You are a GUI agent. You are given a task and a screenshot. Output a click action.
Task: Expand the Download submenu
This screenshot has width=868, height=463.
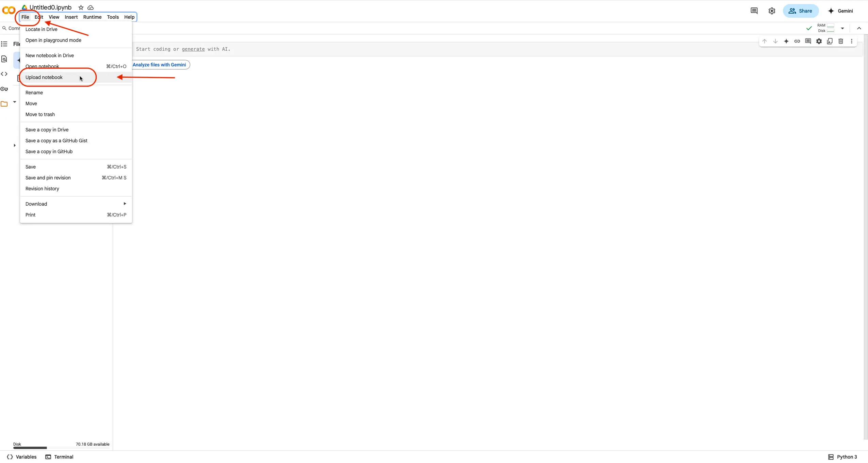click(x=76, y=204)
